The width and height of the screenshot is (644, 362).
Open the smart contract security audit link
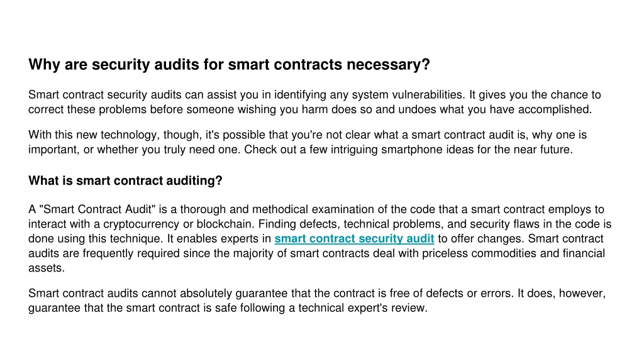(354, 239)
